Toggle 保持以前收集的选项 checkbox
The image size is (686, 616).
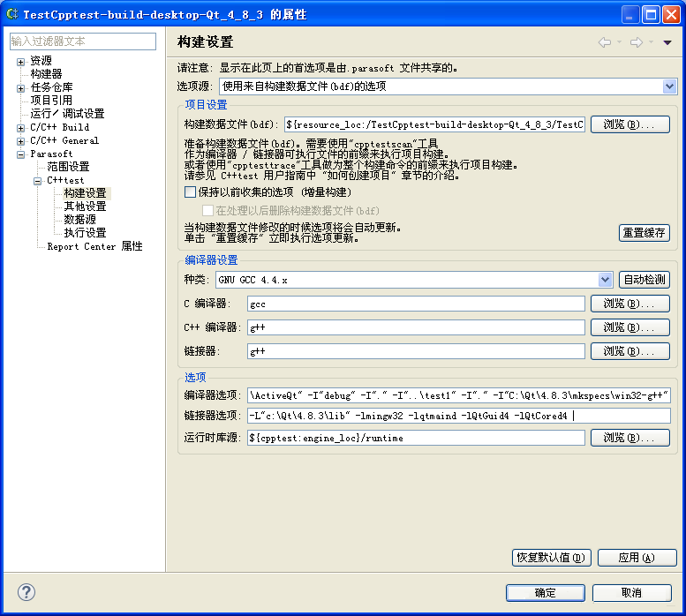(190, 192)
